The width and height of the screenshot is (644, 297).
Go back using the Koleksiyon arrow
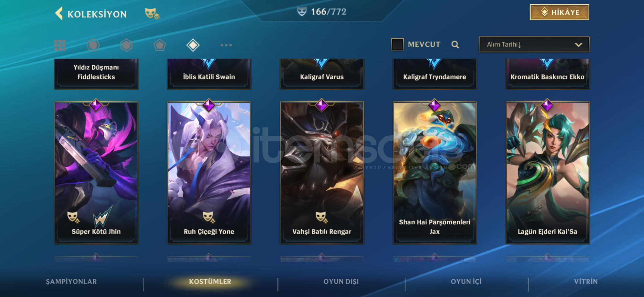59,13
